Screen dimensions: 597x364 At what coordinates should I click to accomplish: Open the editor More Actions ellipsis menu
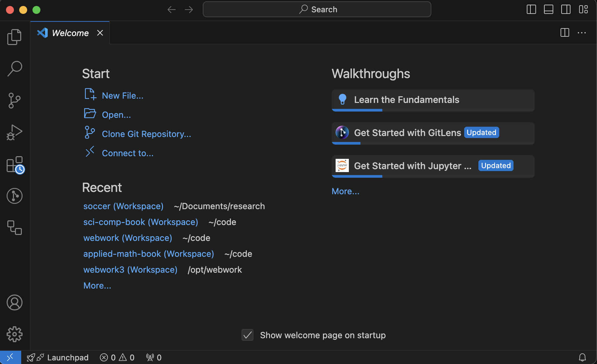point(581,33)
